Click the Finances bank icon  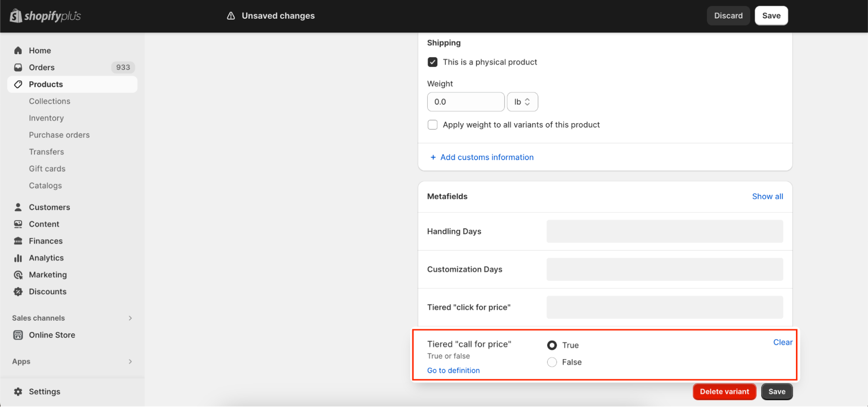coord(18,241)
